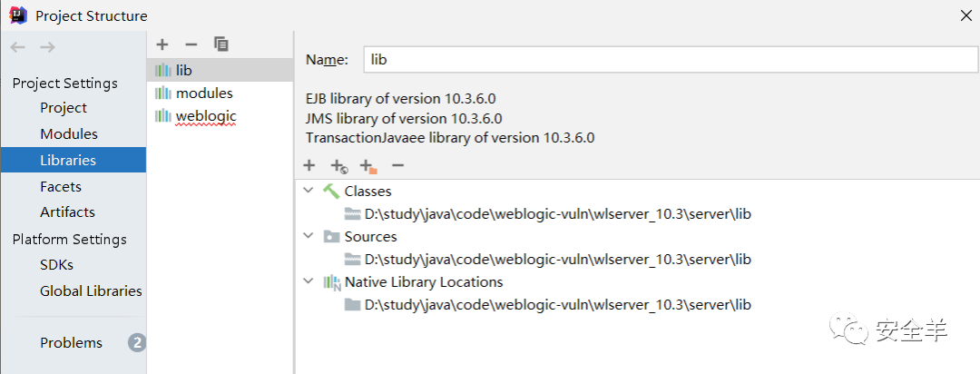Click the Platform Settings heading
Screen dimensions: 980x374
[69, 239]
